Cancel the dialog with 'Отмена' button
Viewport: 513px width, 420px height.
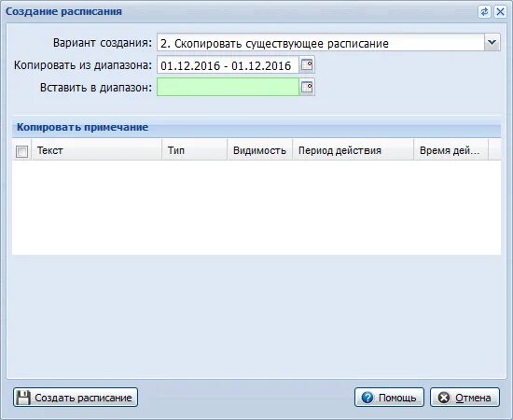point(464,398)
